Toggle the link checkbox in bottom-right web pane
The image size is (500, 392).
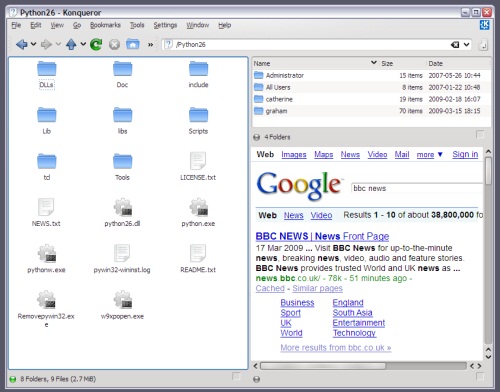[480, 376]
